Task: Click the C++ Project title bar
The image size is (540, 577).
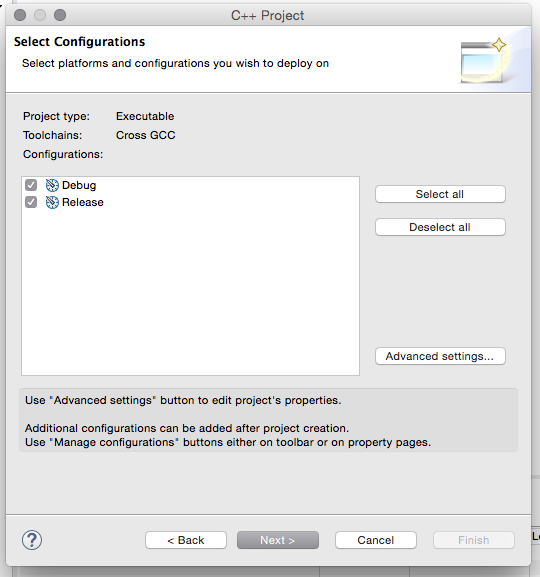Action: coord(268,15)
